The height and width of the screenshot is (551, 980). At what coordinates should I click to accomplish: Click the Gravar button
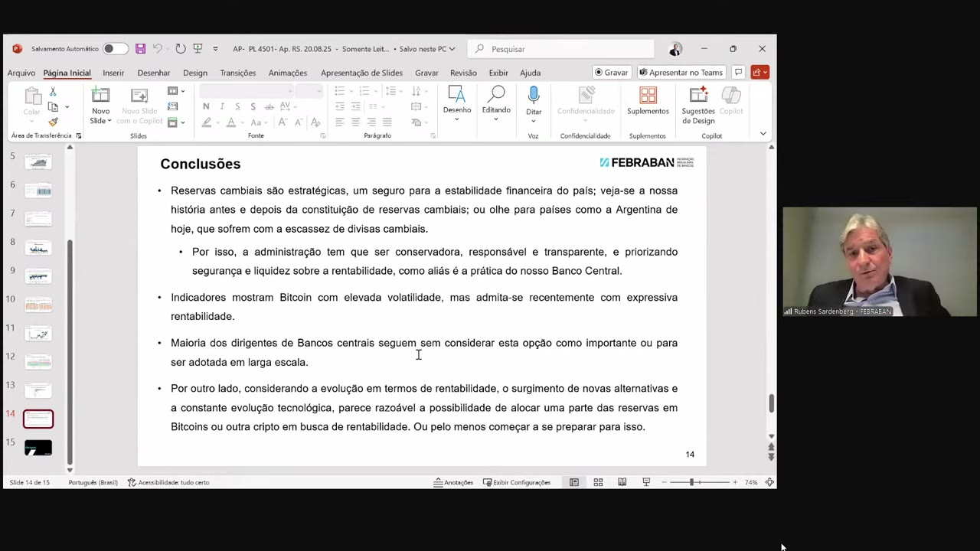612,73
